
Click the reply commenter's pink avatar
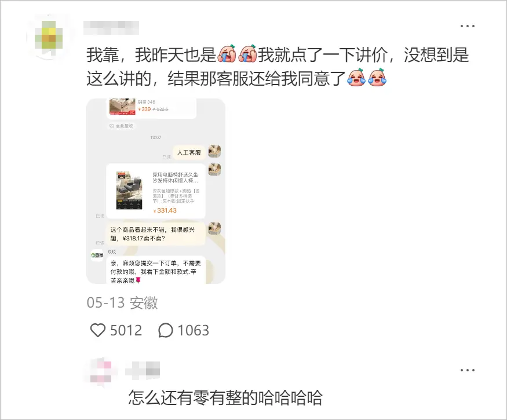tap(101, 374)
